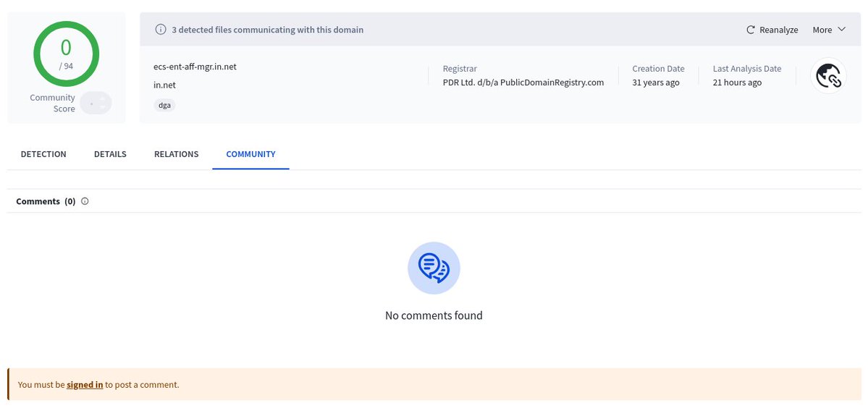
Task: Click the in.net parent domain text
Action: coord(164,85)
